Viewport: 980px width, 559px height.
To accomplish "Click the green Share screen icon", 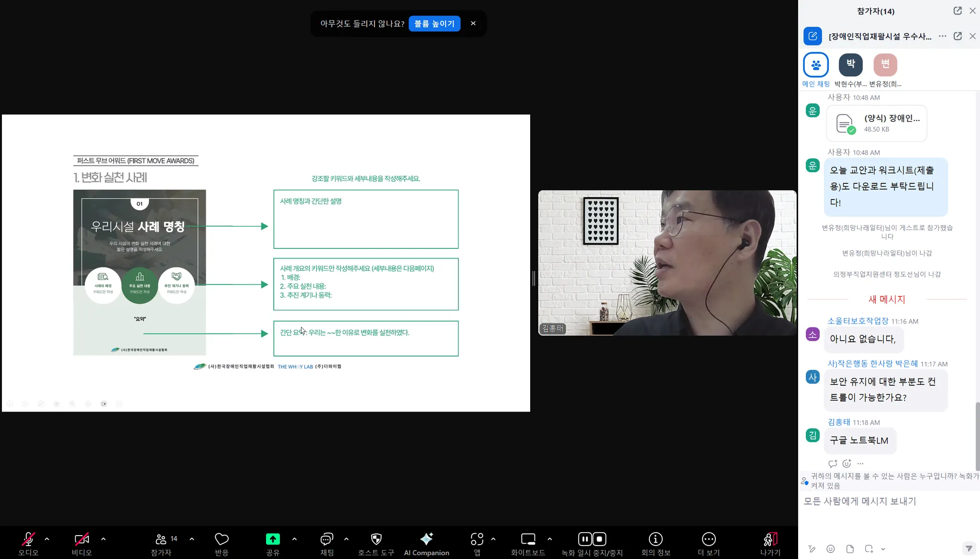I will pos(273,539).
